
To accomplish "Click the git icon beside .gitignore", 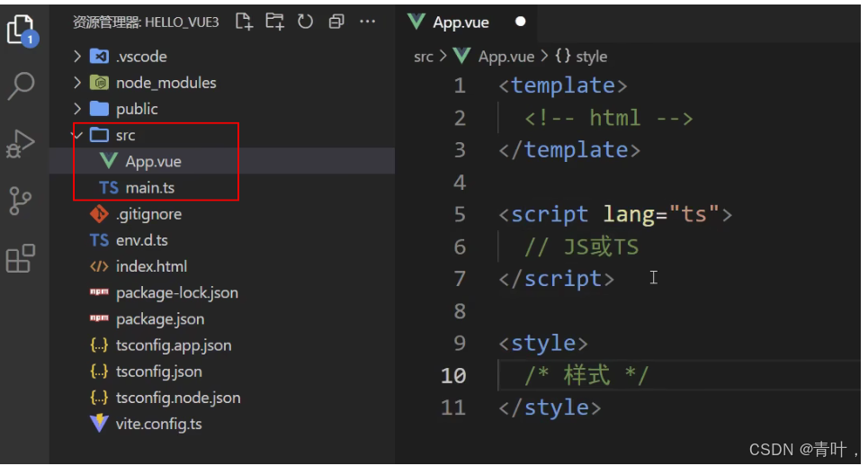I will tap(99, 213).
